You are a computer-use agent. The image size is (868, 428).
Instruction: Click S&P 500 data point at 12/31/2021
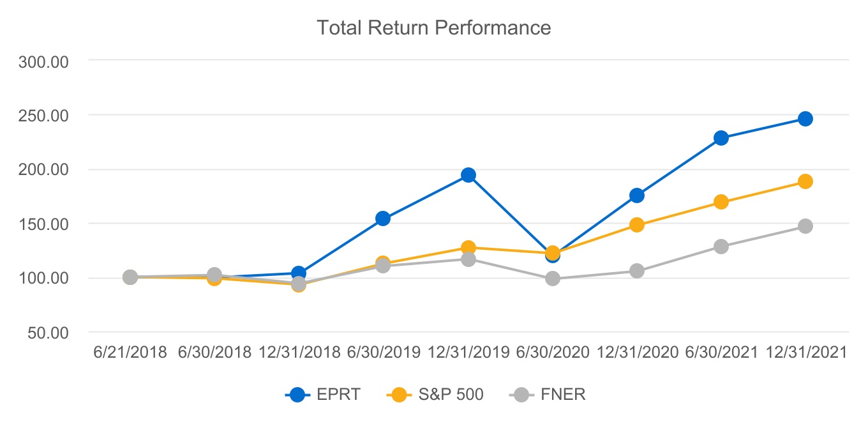pyautogui.click(x=805, y=181)
